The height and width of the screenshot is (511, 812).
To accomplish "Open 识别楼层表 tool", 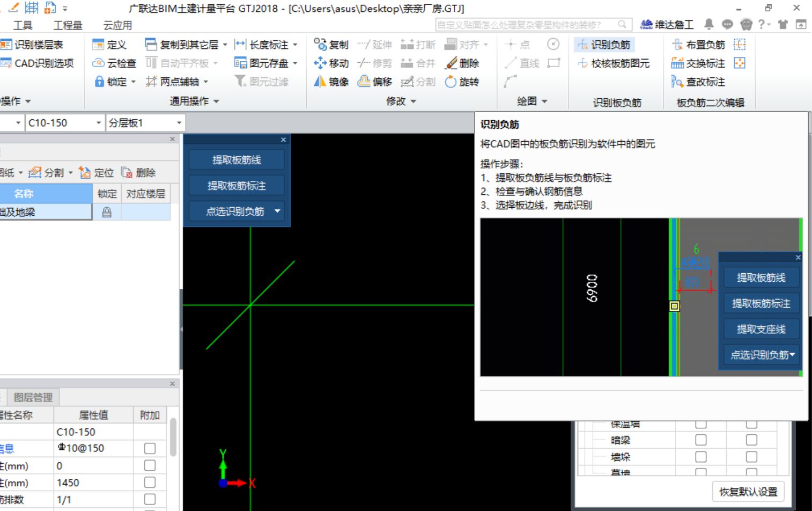I will coord(32,45).
